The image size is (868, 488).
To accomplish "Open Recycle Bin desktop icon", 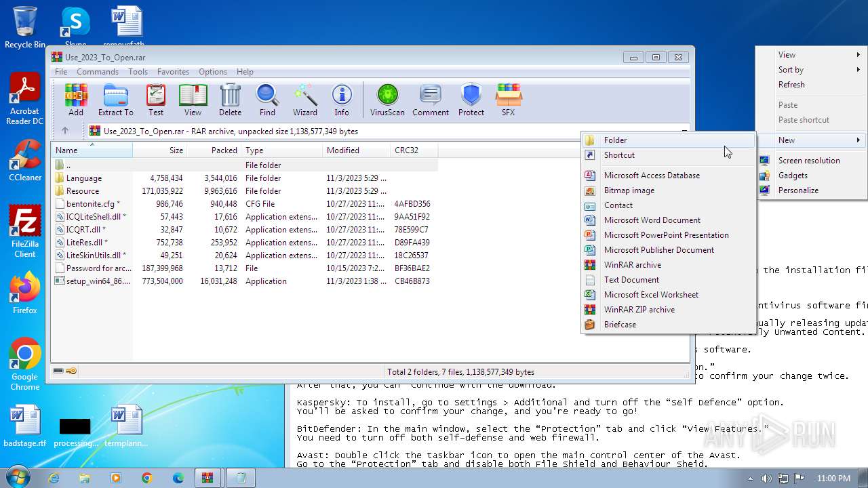I will 25,27.
